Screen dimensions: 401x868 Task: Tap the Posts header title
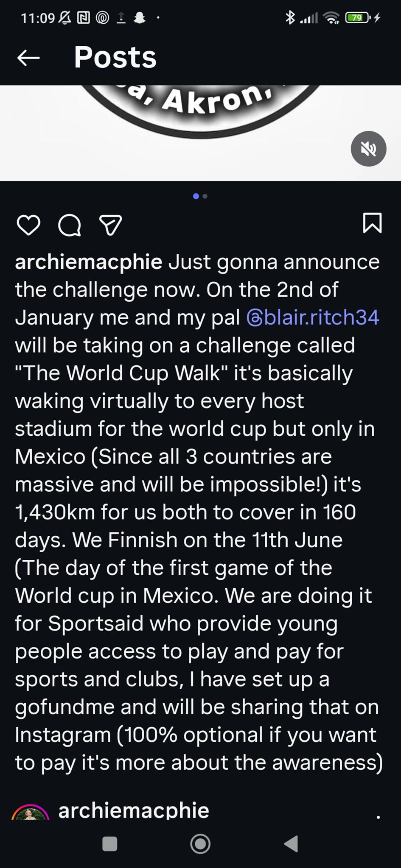115,58
